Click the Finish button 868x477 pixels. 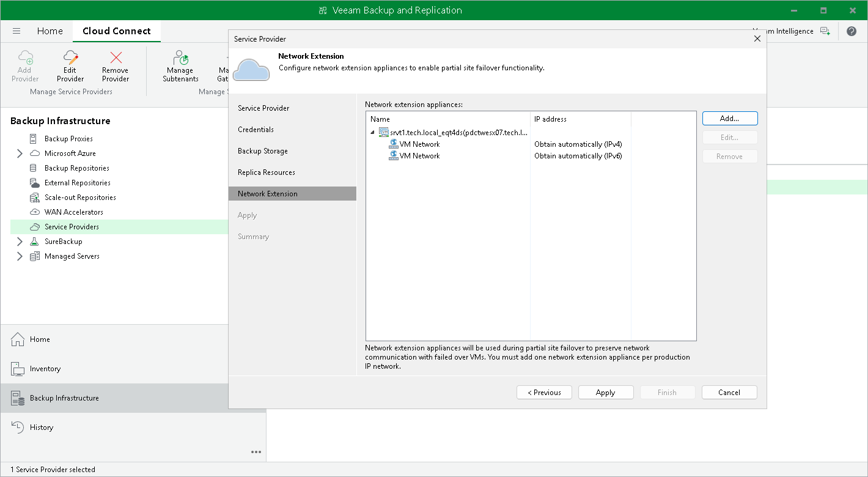[668, 393]
